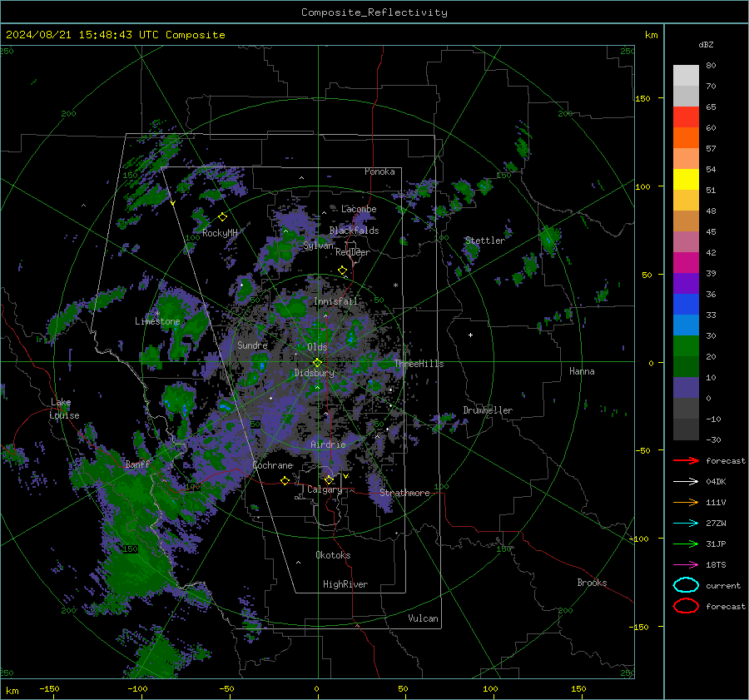Click the Limestone label
This screenshot has height=700, width=749.
coord(157,321)
